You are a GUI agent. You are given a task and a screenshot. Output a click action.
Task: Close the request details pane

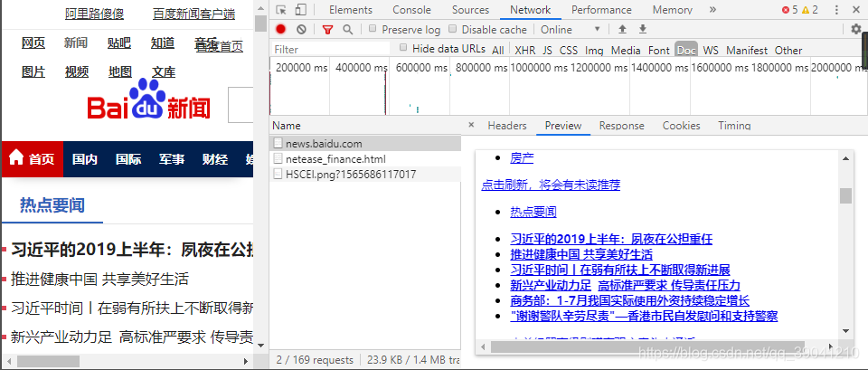(x=471, y=125)
